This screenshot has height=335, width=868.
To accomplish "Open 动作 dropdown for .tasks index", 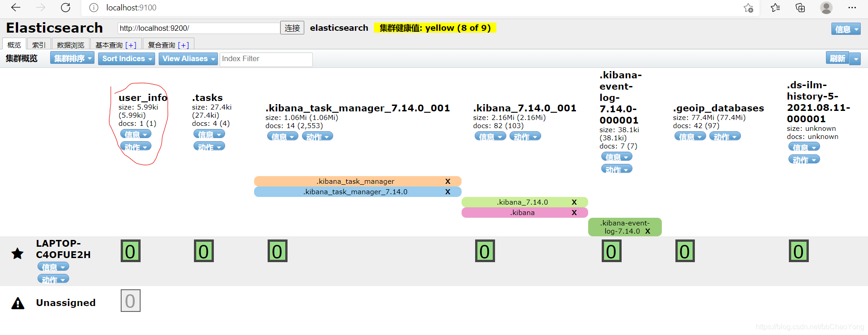I will point(209,146).
